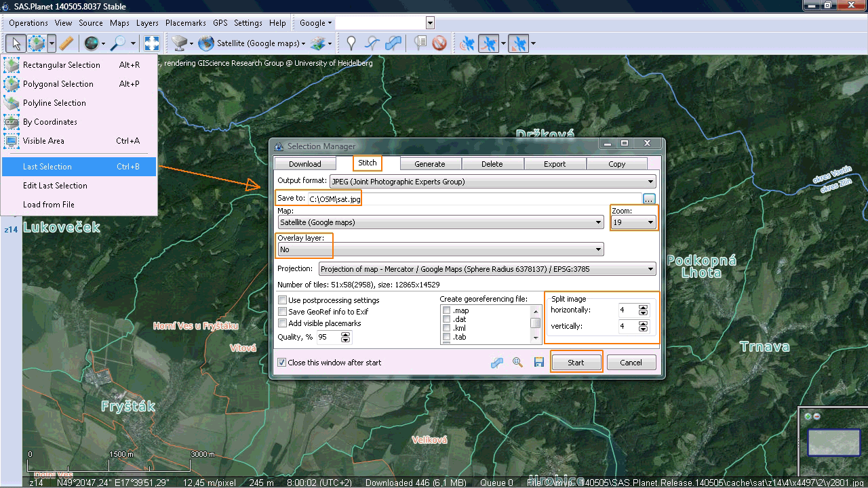
Task: Switch to the Delete tab
Action: (x=492, y=164)
